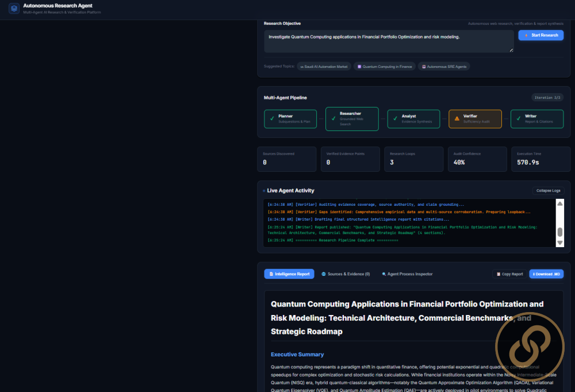Screen dimensions: 575x392
Task: Click the Report published log entry
Action: click(402, 230)
